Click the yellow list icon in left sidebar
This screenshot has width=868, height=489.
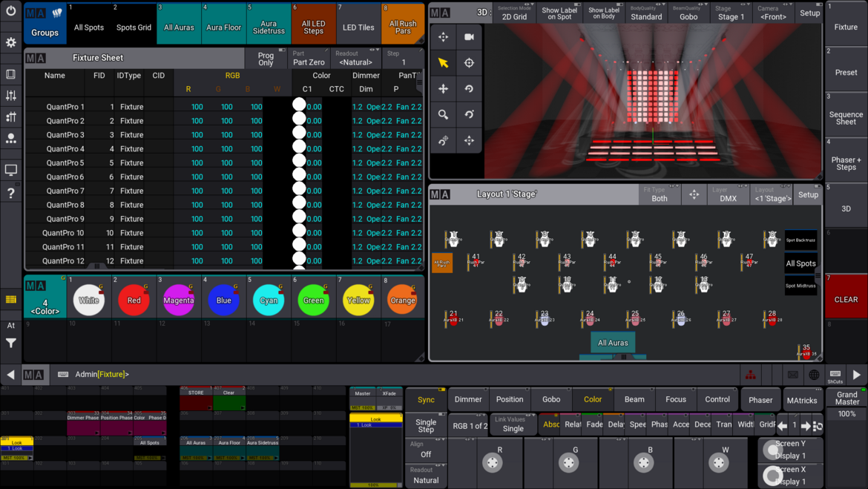click(x=10, y=300)
